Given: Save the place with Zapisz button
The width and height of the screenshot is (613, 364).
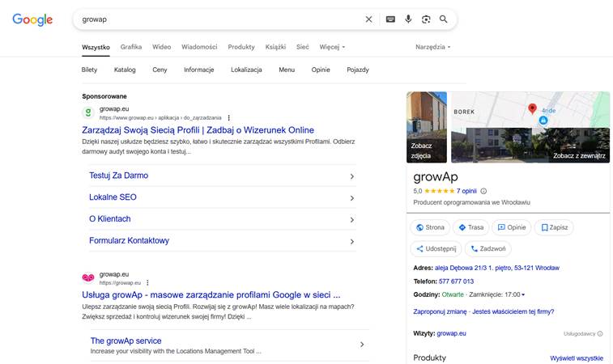Looking at the screenshot, I should point(554,227).
